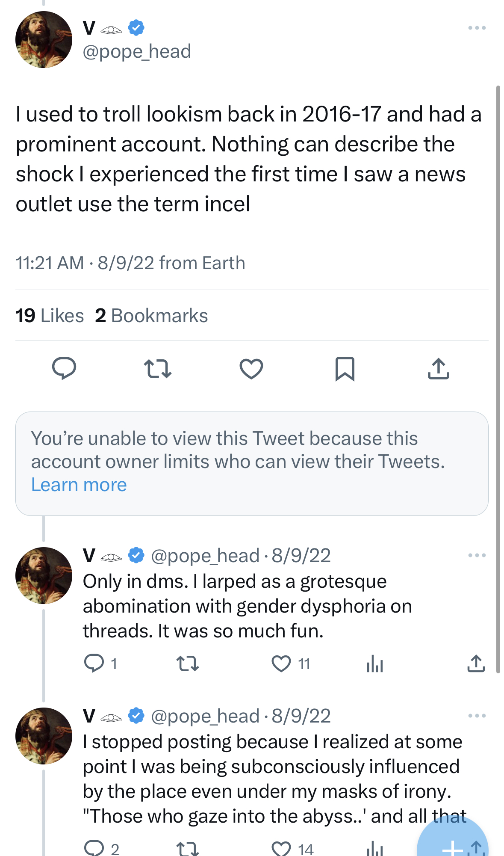Like the main tweet with heart icon
Viewport: 504px width, 856px height.
(251, 369)
